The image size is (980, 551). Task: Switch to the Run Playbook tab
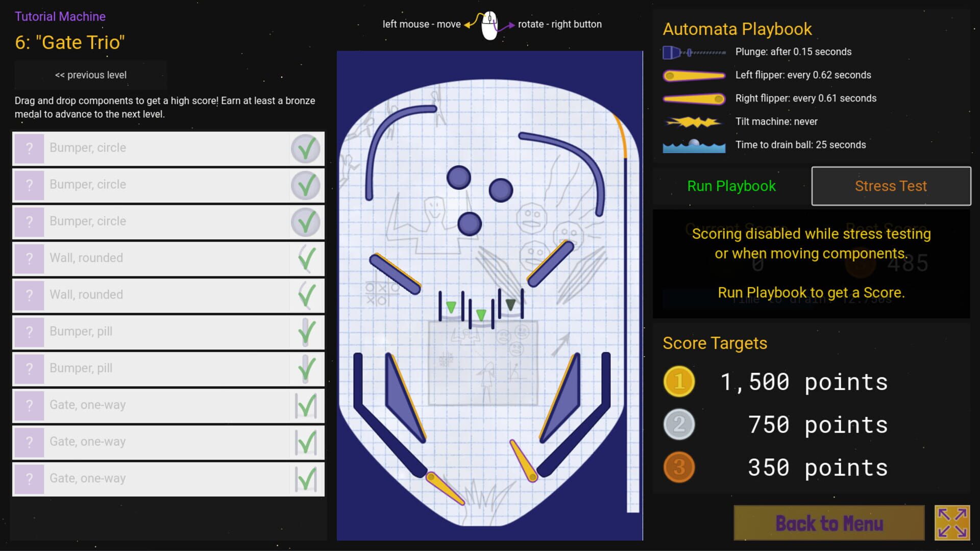[731, 186]
